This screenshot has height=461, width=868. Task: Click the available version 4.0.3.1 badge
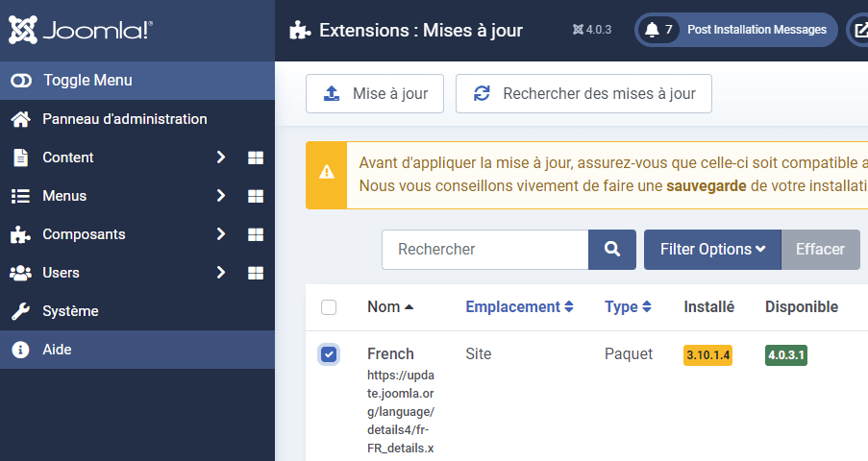click(786, 355)
